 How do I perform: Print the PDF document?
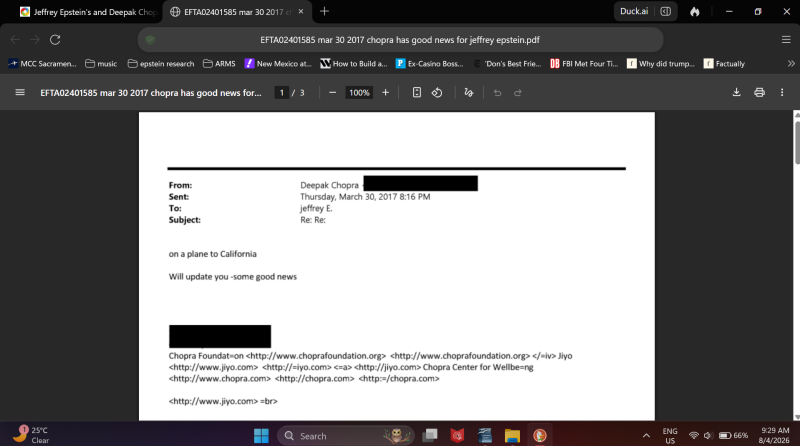(x=759, y=92)
